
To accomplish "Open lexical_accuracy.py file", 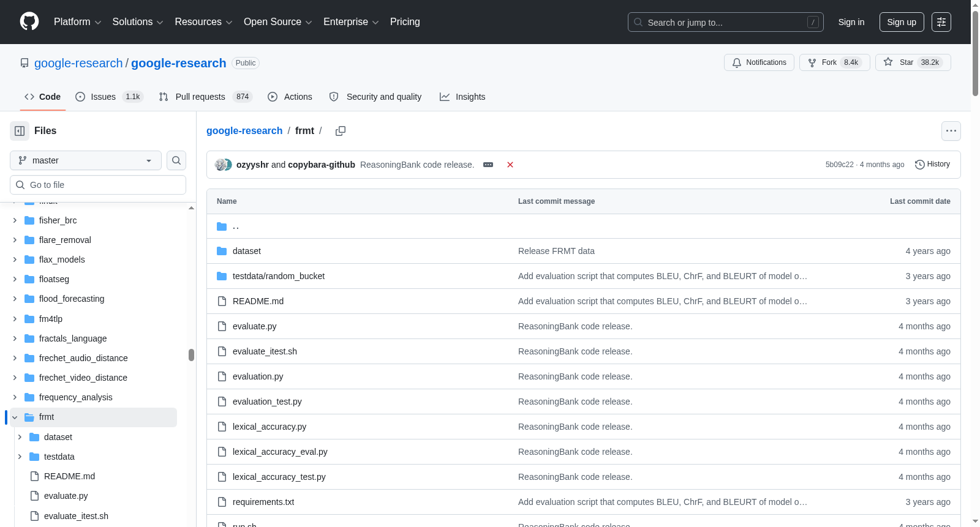I will 269,427.
